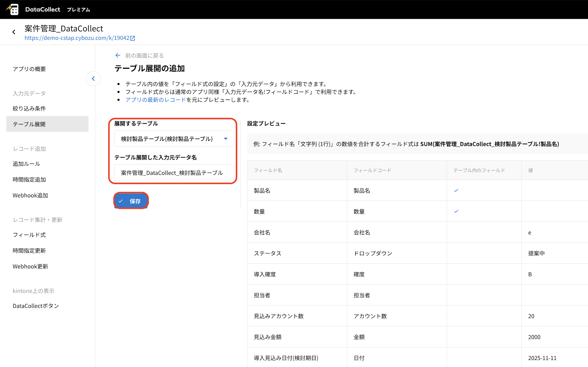Image resolution: width=588 pixels, height=367 pixels.
Task: Open the フィールド式 sidebar item
Action: coord(29,235)
